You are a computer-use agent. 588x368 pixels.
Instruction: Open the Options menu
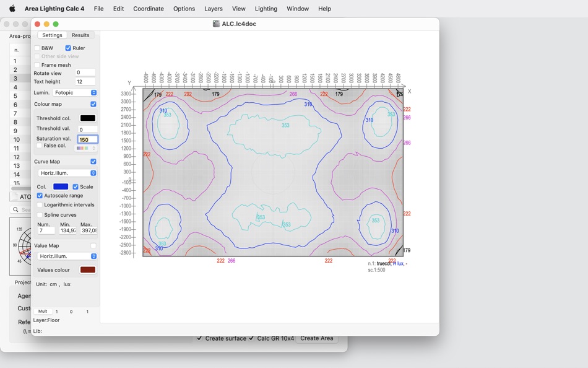[184, 9]
